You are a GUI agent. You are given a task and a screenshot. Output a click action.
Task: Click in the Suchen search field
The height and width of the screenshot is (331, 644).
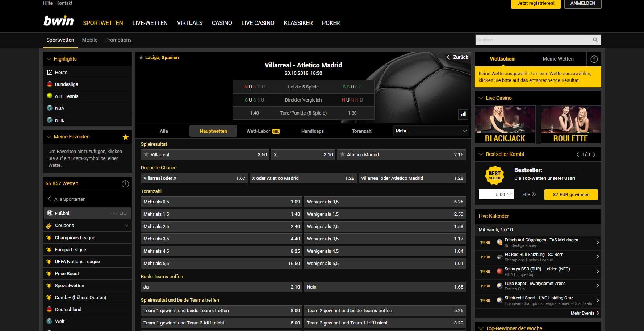(x=533, y=40)
